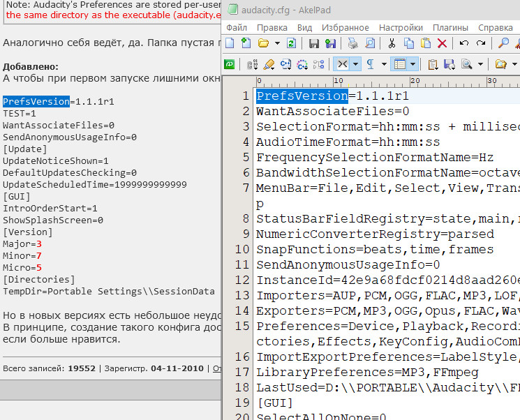Click the AudioTimeFormat=hh:mm:ss line

[x=348, y=142]
